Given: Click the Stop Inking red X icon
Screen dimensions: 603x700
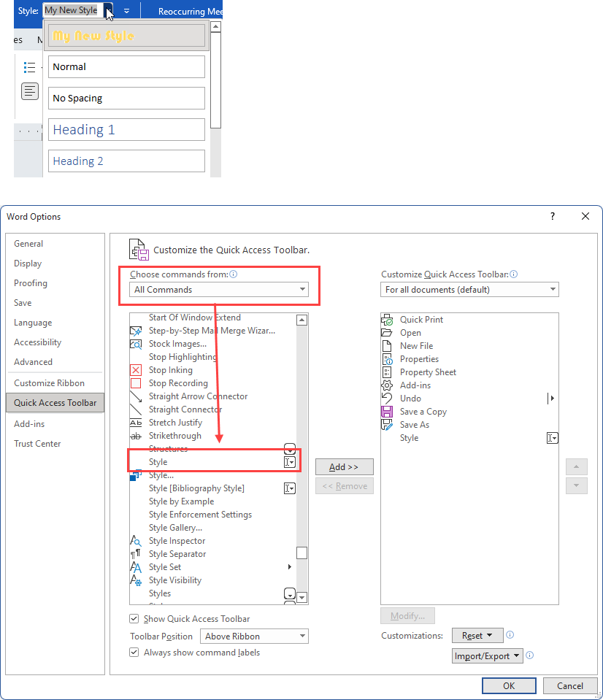Looking at the screenshot, I should [136, 370].
